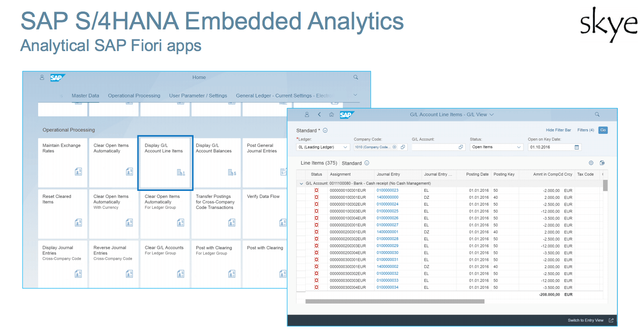The height and width of the screenshot is (333, 644).
Task: Click total amount -208.000,00
Action: (549, 294)
